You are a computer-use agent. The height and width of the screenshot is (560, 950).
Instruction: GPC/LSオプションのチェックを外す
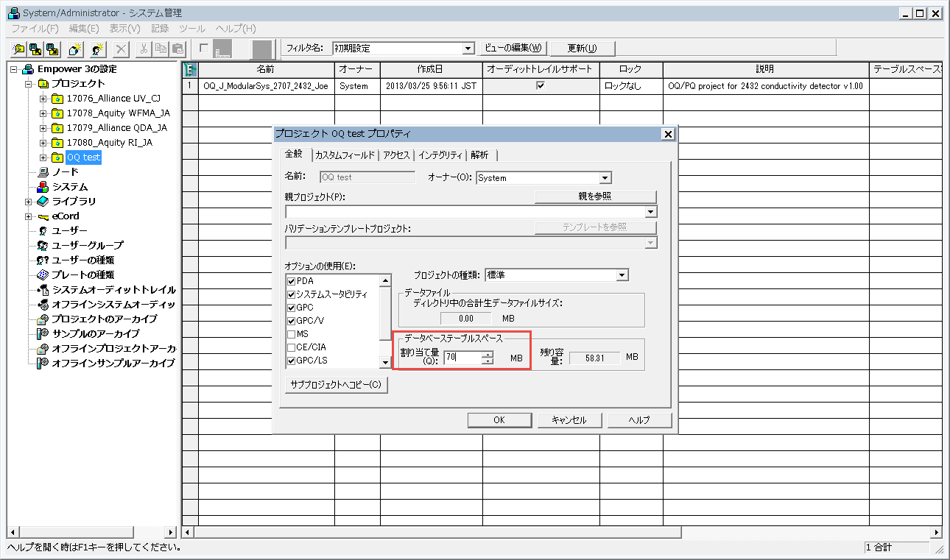[292, 360]
